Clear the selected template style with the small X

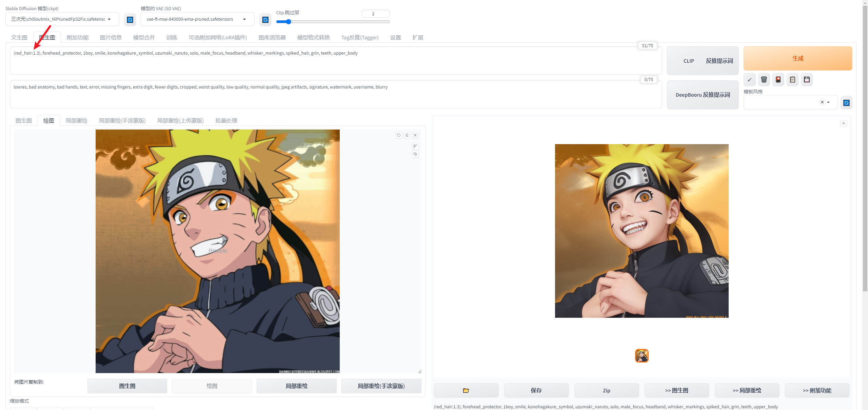[822, 102]
